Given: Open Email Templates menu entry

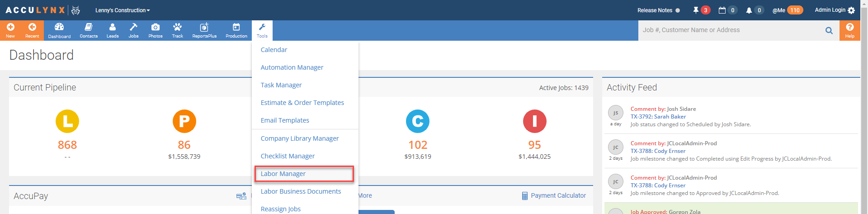Looking at the screenshot, I should pyautogui.click(x=285, y=120).
